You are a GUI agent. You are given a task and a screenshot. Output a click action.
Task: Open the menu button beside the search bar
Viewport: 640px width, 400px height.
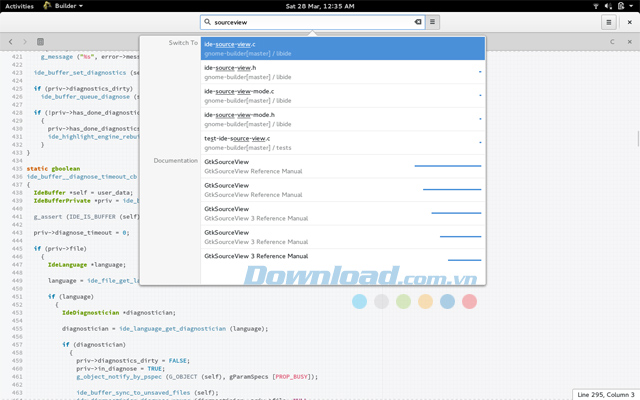click(x=432, y=21)
